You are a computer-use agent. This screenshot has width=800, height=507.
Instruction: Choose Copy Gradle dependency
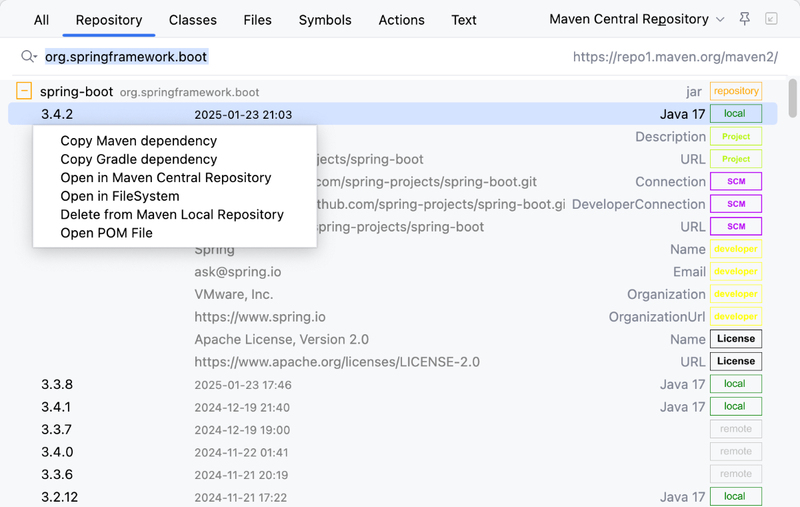coord(139,159)
